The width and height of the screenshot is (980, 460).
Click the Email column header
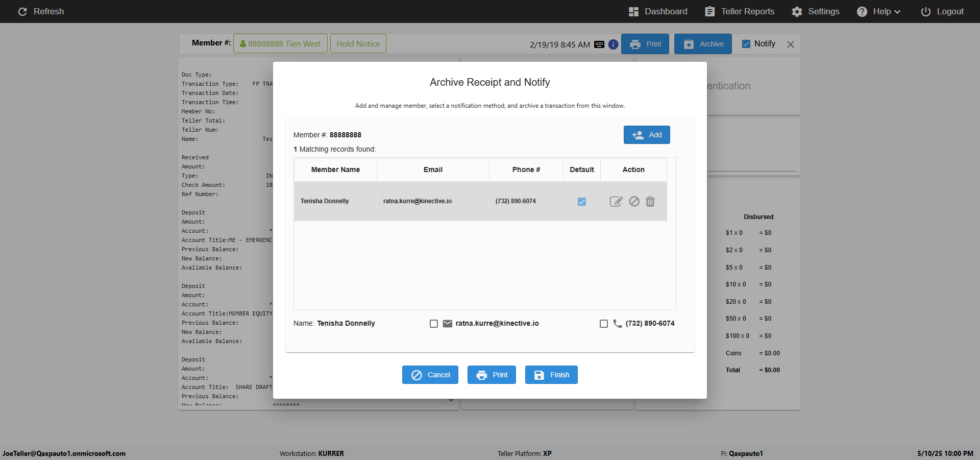433,170
